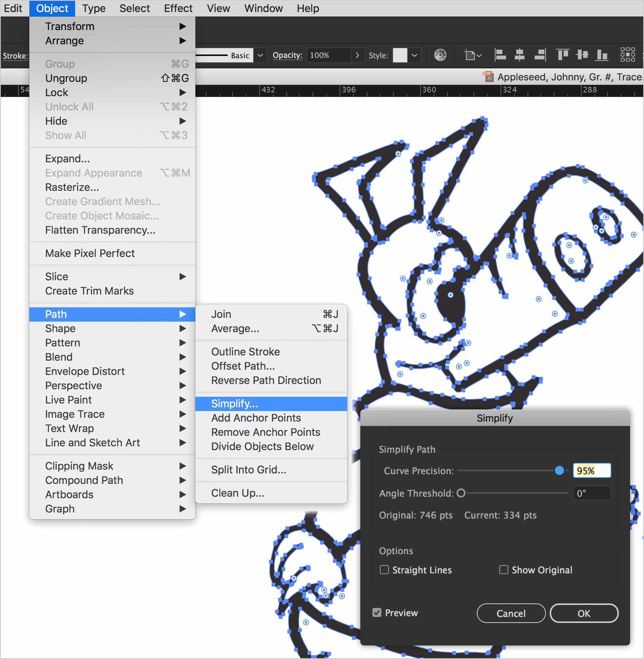The image size is (644, 659).
Task: Open the Window menu
Action: [x=263, y=8]
